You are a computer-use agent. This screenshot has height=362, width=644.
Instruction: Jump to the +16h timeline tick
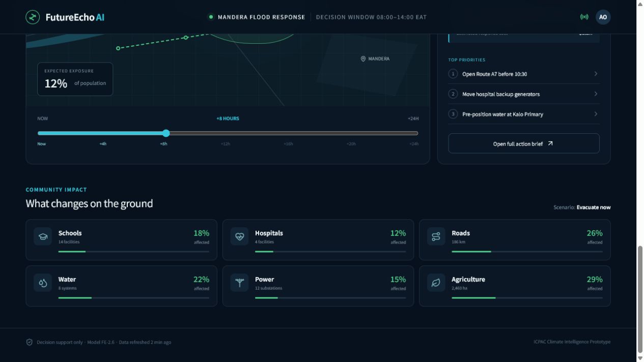tap(288, 144)
